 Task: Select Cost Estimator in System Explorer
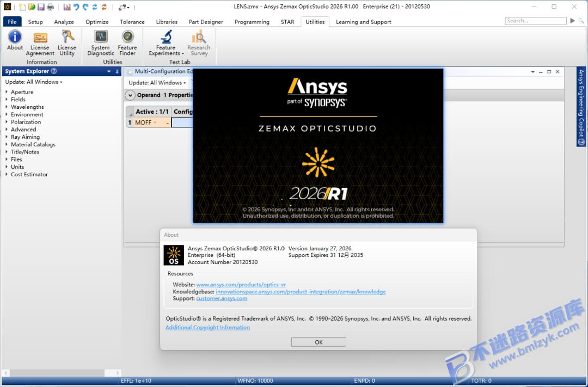pyautogui.click(x=29, y=174)
